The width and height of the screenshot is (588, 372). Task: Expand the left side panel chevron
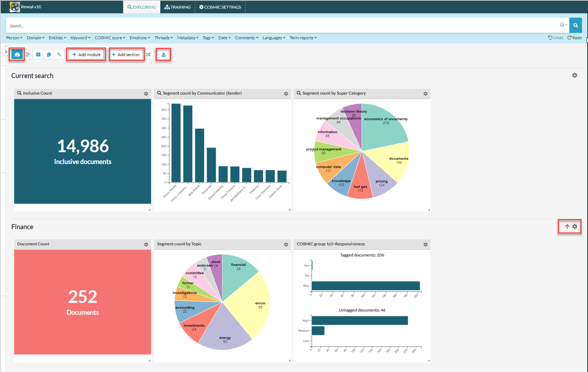pyautogui.click(x=6, y=51)
